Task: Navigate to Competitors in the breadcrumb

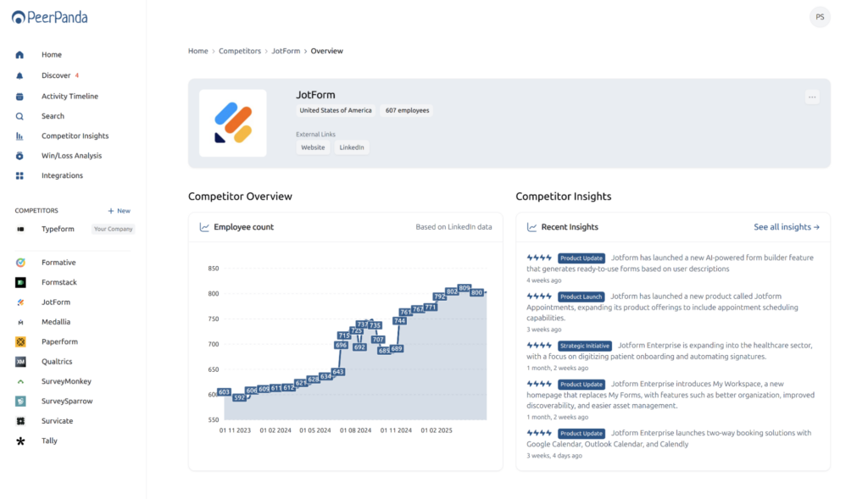Action: (240, 51)
